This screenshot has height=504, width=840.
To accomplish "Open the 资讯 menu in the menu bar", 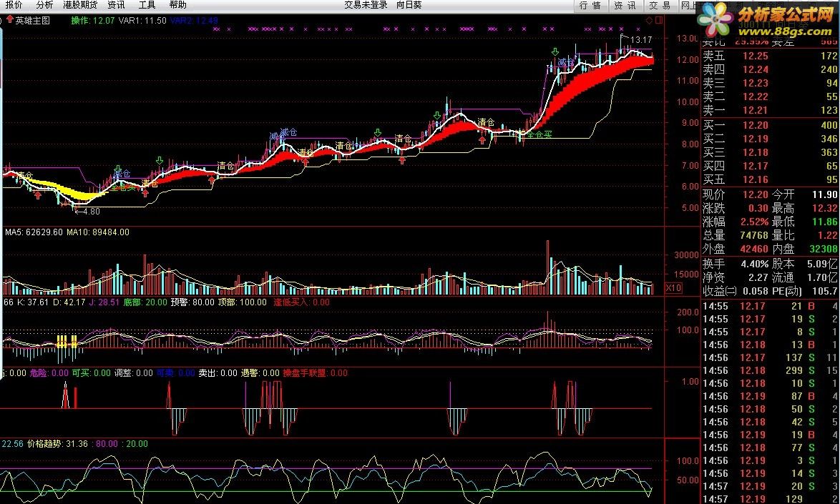I will pos(116,5).
